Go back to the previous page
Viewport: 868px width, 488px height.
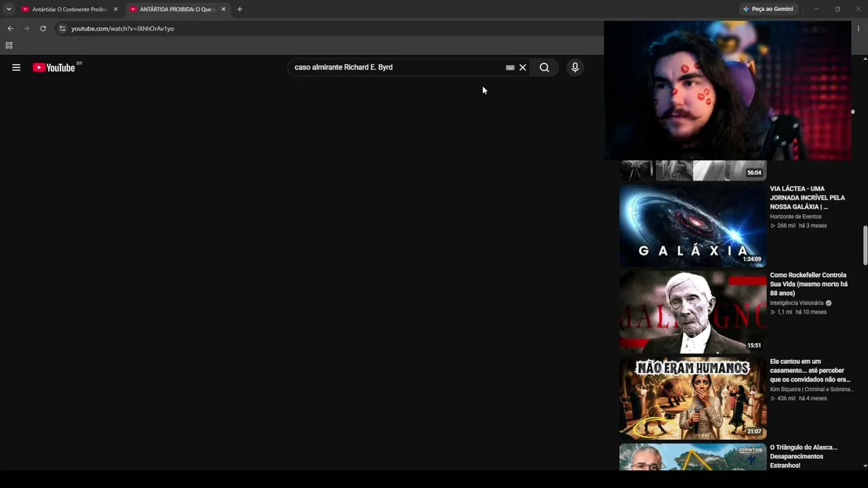pos(10,28)
